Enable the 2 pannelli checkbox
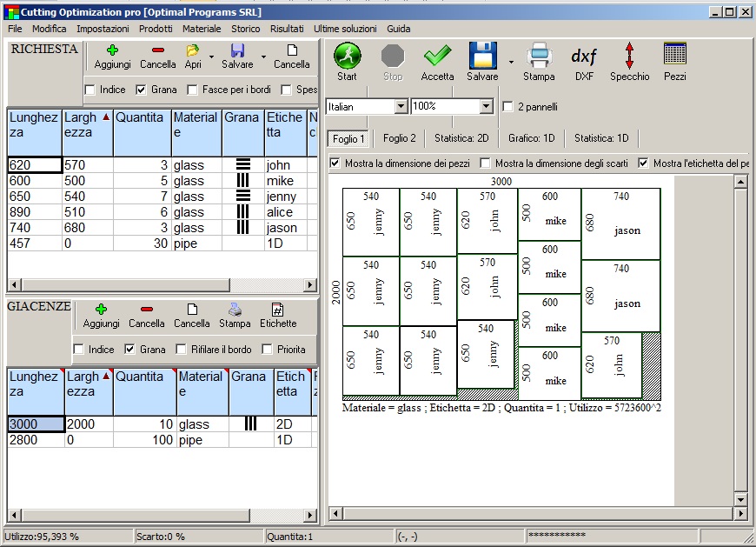The height and width of the screenshot is (547, 756). click(508, 107)
